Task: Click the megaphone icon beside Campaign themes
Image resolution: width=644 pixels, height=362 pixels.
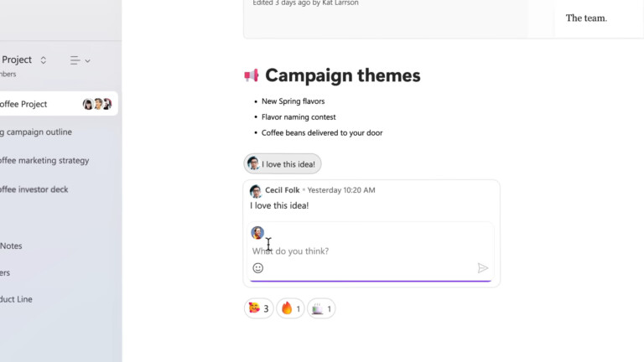Action: click(252, 75)
